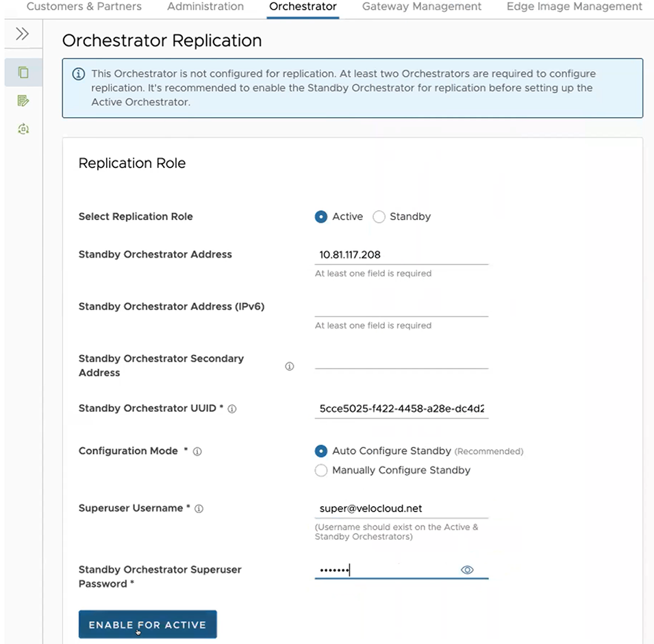Click the edit-list sidebar icon
654x644 pixels.
click(23, 101)
